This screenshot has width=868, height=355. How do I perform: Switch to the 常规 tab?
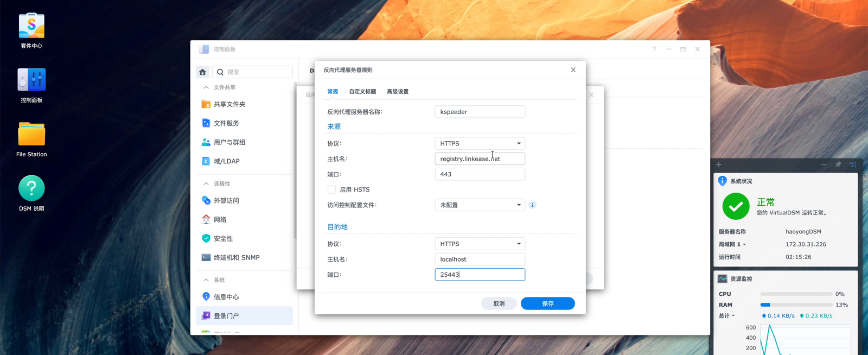333,92
